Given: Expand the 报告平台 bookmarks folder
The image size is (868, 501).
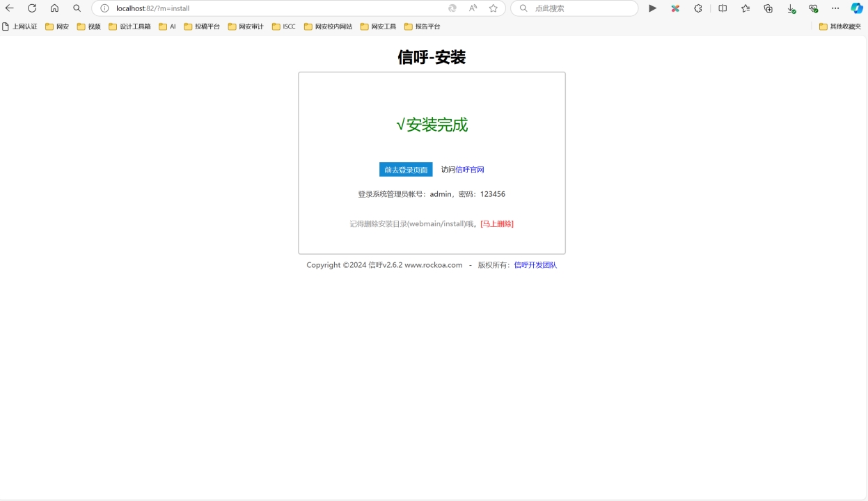Looking at the screenshot, I should 423,26.
